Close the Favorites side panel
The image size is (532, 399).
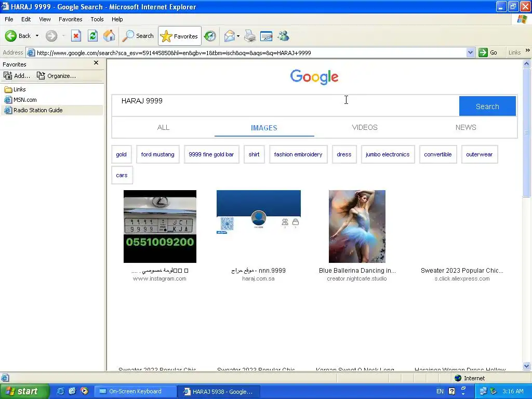pyautogui.click(x=96, y=63)
